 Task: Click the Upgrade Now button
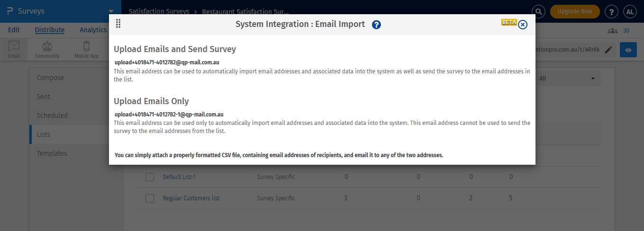[x=575, y=11]
